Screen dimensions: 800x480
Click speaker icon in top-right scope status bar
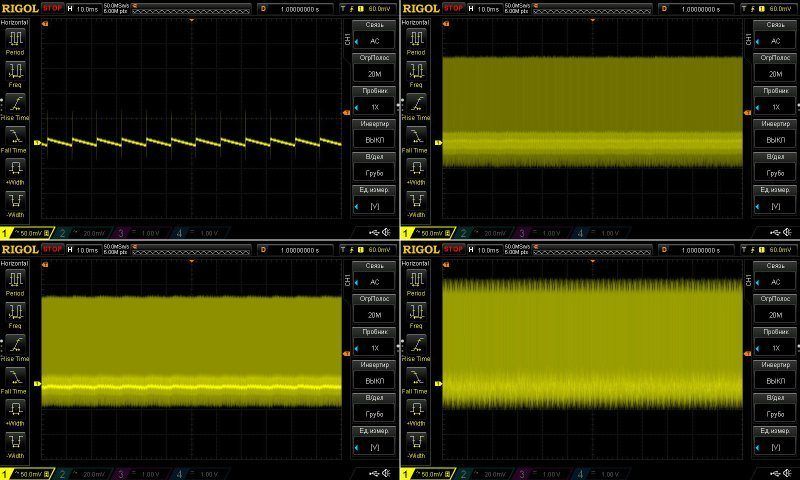(x=786, y=232)
